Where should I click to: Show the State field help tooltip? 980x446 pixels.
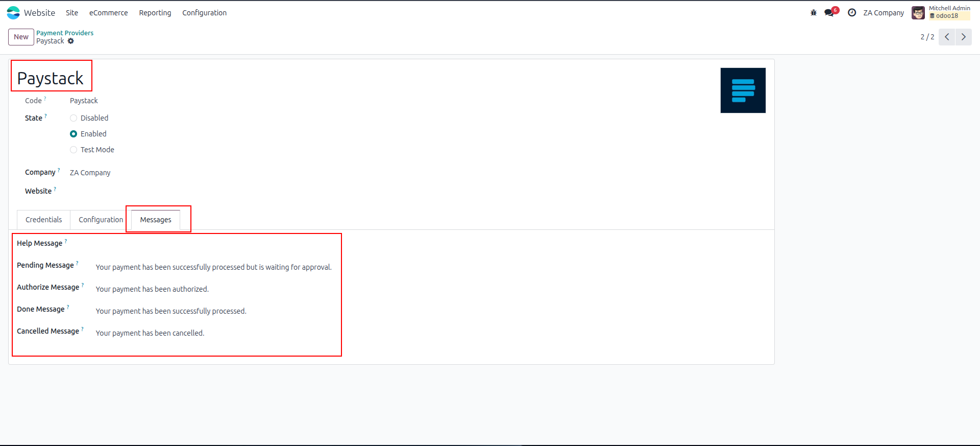[x=45, y=115]
